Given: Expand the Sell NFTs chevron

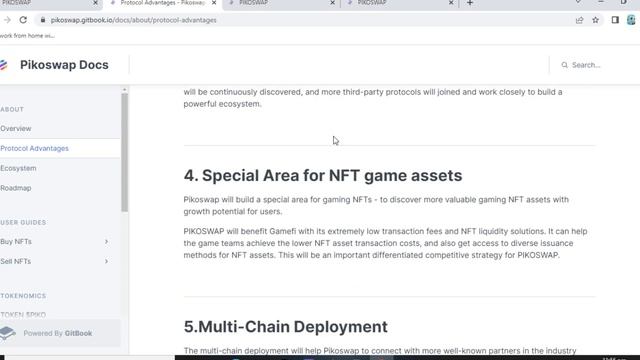Looking at the screenshot, I should 106,261.
